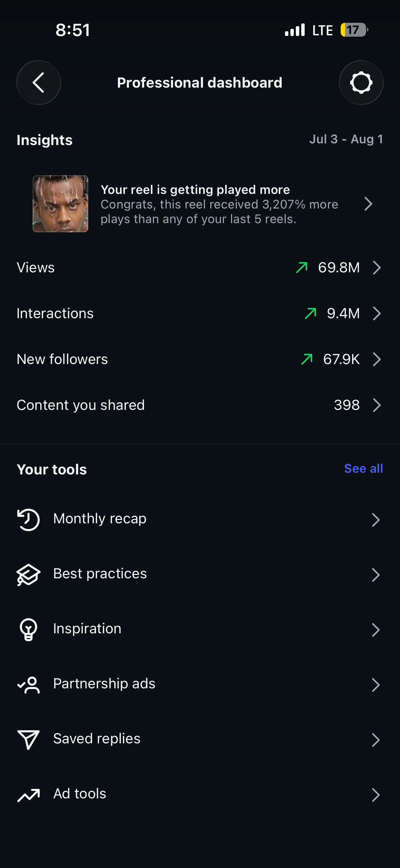Tap the Best practices graduation cap icon
The width and height of the screenshot is (400, 868).
pyautogui.click(x=28, y=574)
